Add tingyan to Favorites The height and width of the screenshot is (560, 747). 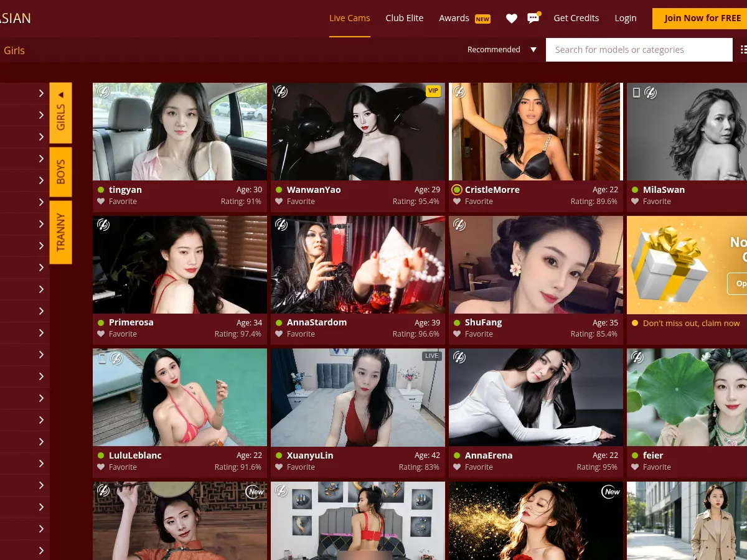117,202
